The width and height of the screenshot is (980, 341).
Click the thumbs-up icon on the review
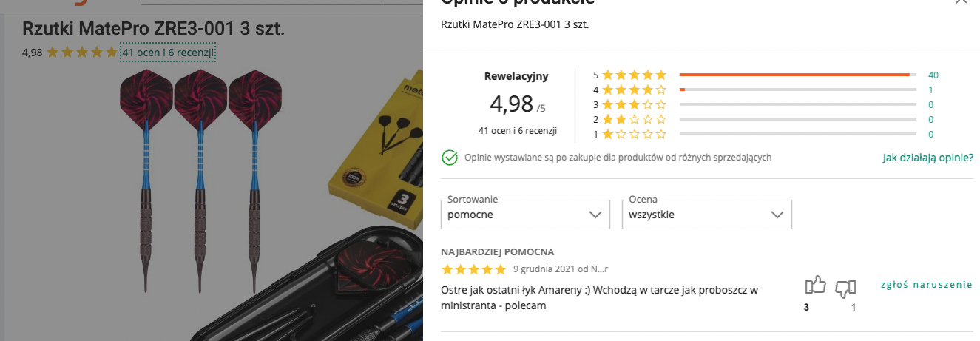pos(814,286)
